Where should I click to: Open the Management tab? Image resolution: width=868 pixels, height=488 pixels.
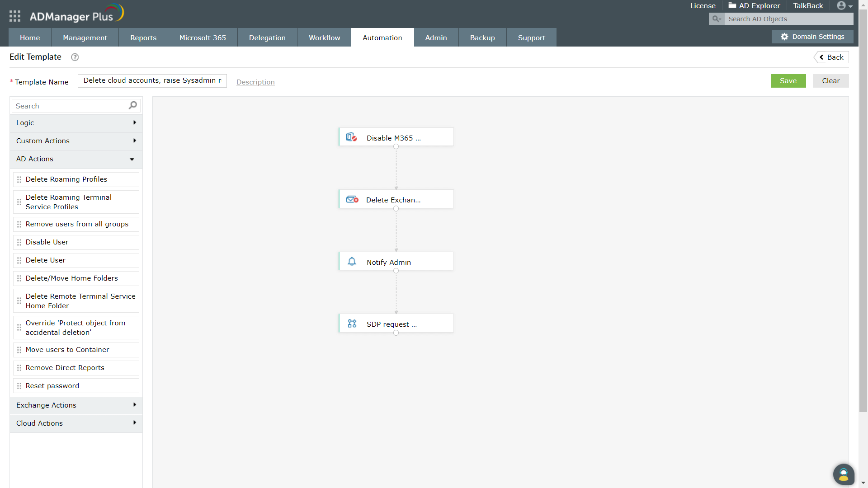85,38
